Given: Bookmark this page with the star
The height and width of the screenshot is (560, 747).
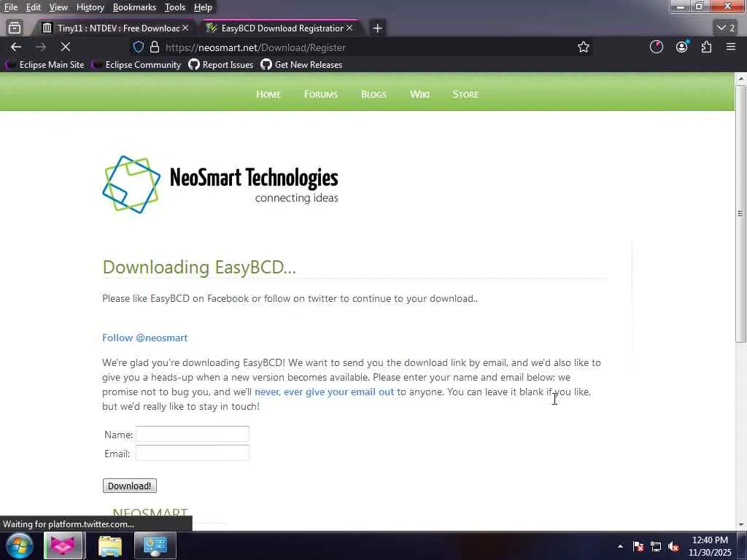Looking at the screenshot, I should pos(583,47).
